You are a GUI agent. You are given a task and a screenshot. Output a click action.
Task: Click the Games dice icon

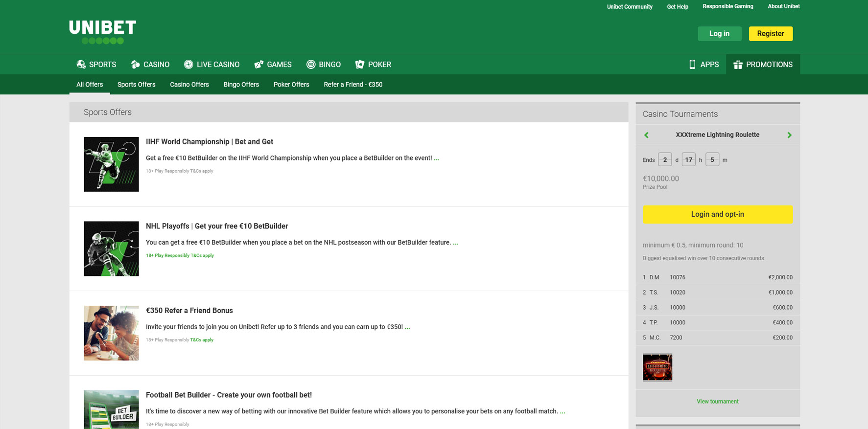(259, 65)
